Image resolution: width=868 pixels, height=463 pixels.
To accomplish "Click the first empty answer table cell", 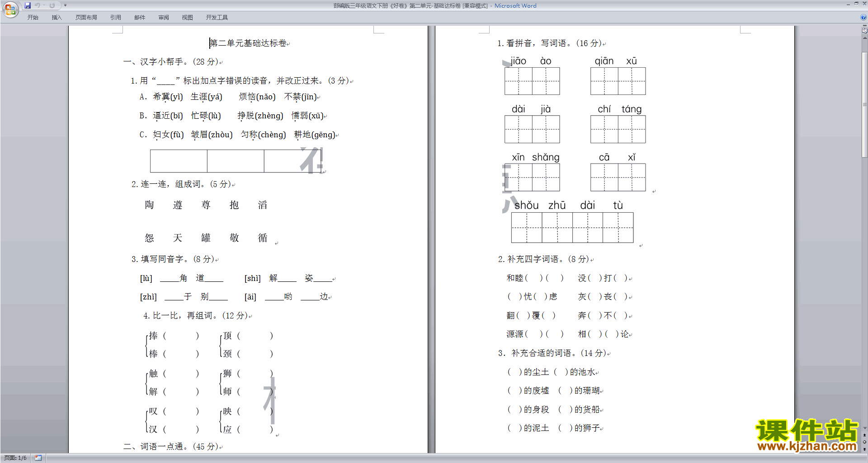I will coord(179,161).
